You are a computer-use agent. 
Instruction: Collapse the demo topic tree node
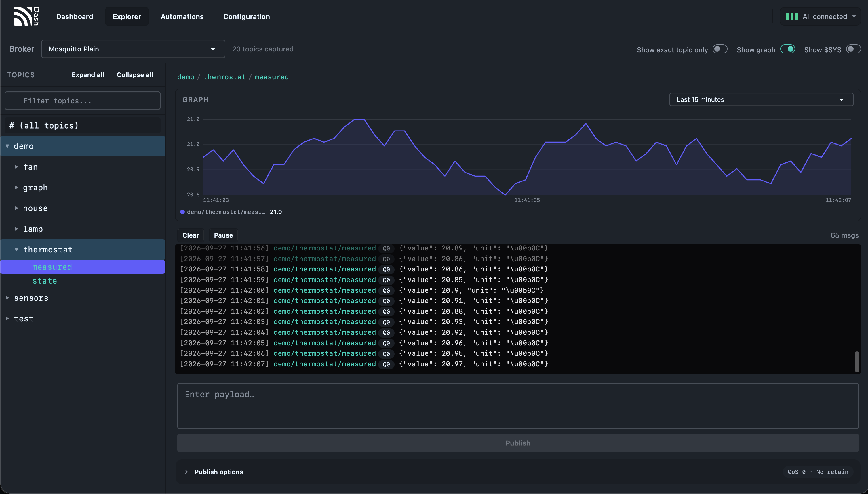click(x=7, y=146)
